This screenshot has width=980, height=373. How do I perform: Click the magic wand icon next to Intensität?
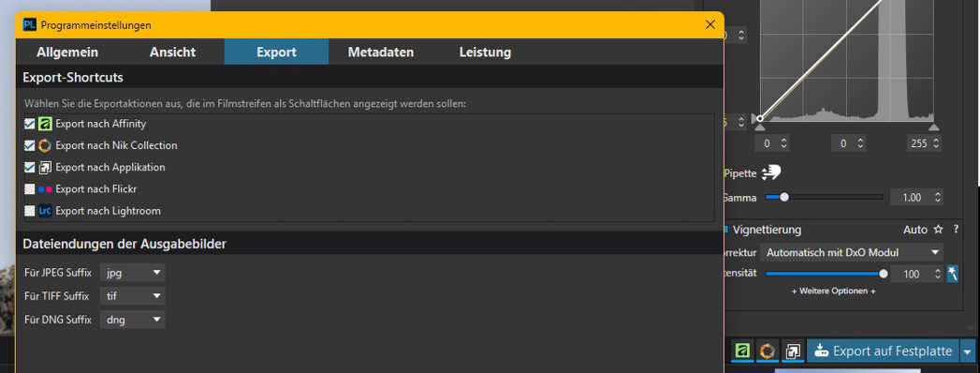953,274
